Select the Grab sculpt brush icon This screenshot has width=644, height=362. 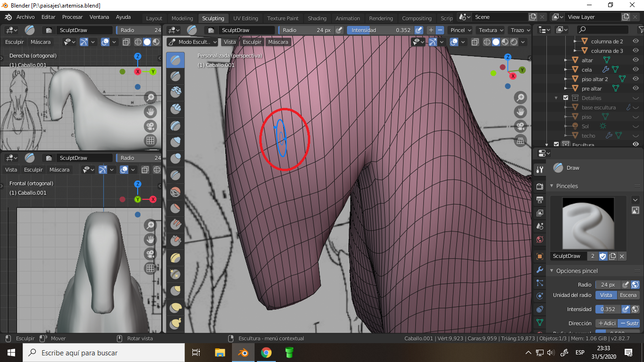pos(175,258)
